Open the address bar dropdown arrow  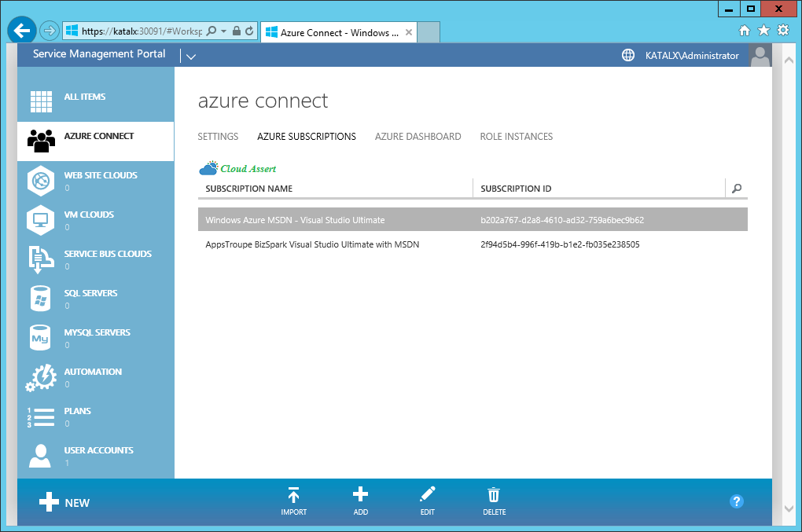[223, 31]
